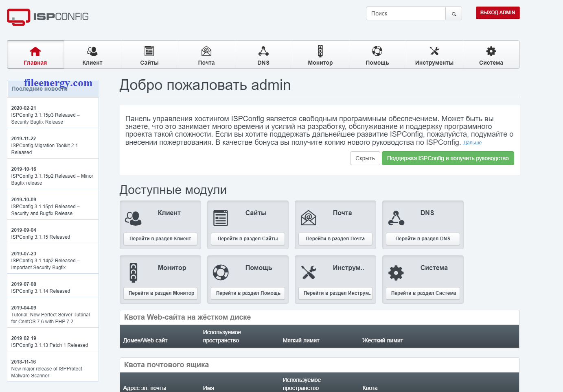Click the Поиск search input field
The height and width of the screenshot is (392, 563).
coord(405,14)
